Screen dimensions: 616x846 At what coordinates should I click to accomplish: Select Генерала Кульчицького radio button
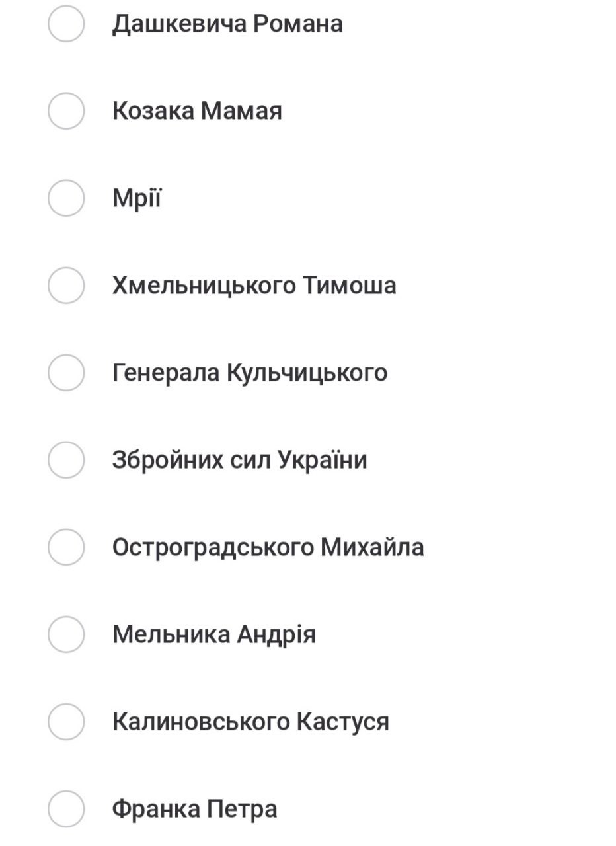point(66,373)
